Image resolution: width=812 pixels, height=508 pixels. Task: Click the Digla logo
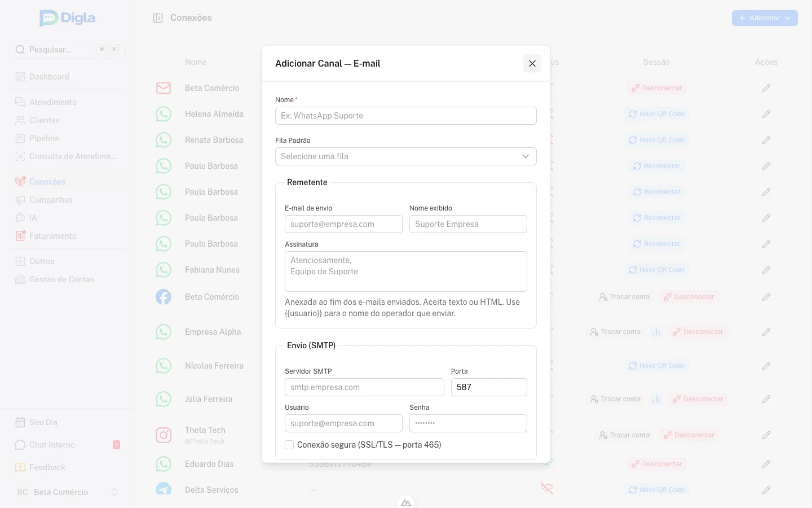67,18
